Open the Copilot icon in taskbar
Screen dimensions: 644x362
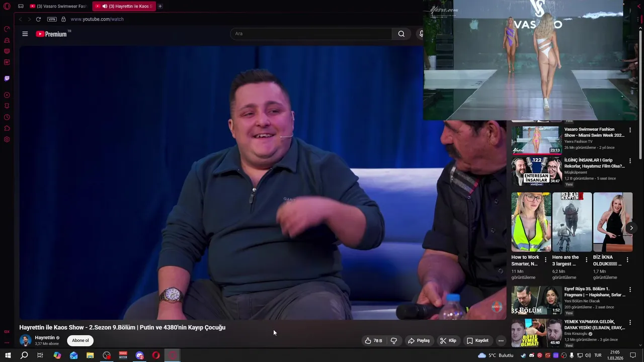click(x=57, y=355)
